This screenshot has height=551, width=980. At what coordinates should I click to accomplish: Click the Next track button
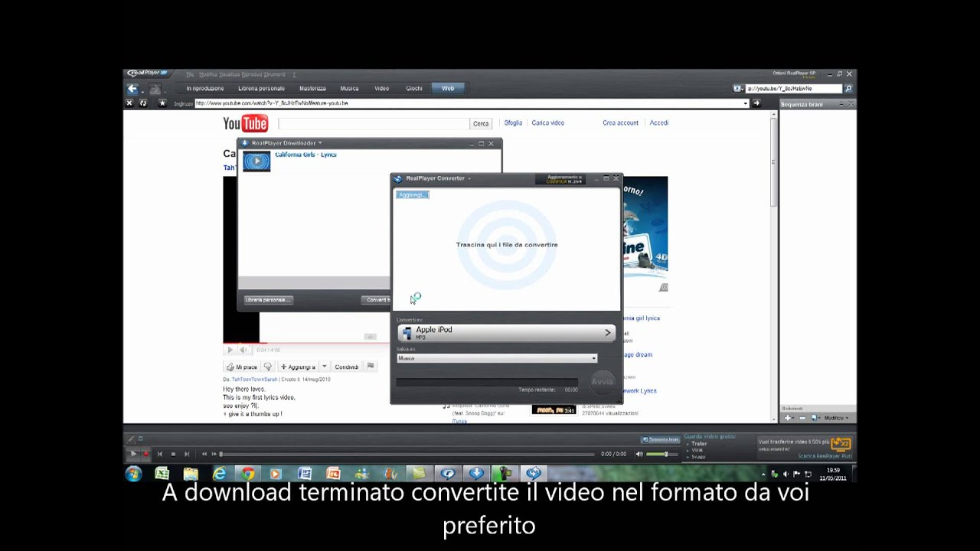coord(186,454)
